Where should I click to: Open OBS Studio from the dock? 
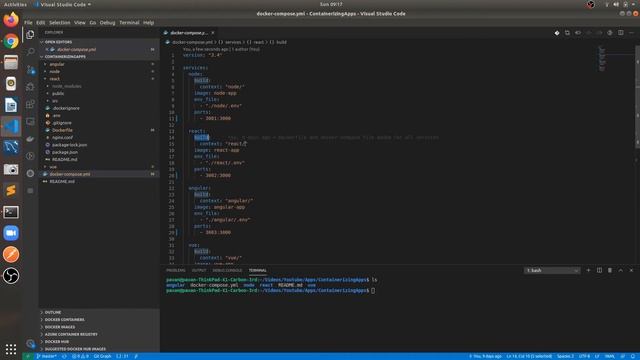click(x=11, y=276)
